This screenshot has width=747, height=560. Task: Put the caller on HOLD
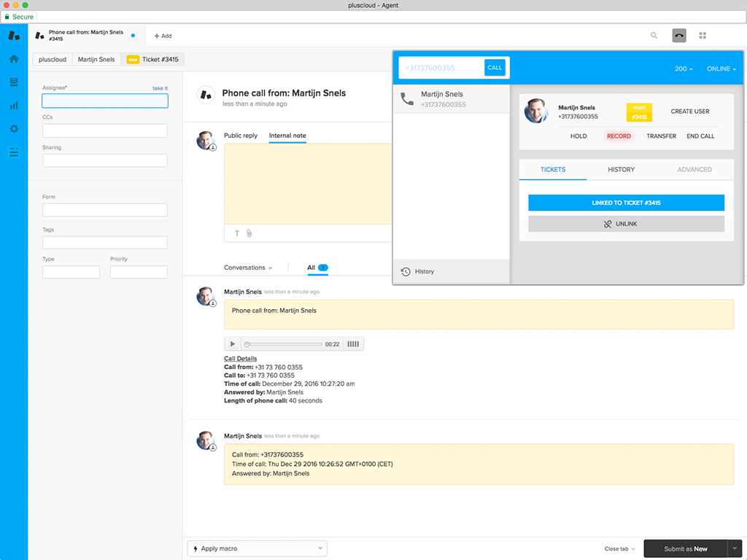578,136
